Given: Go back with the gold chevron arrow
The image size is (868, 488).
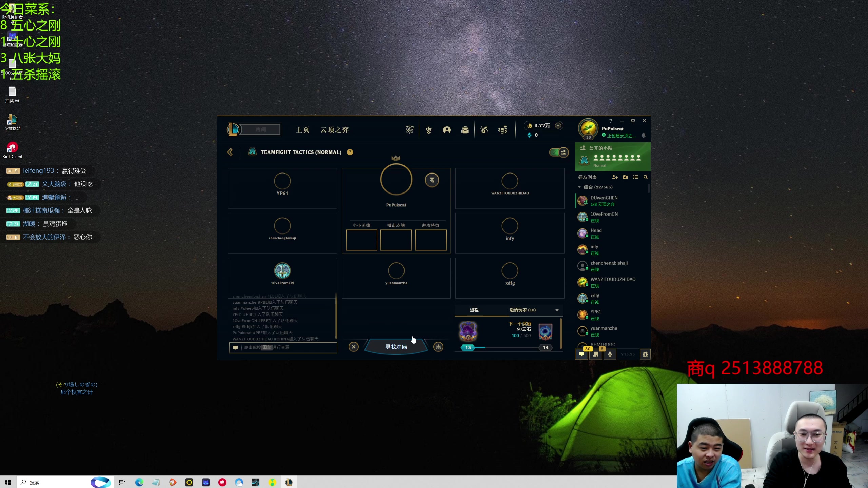Looking at the screenshot, I should point(230,152).
